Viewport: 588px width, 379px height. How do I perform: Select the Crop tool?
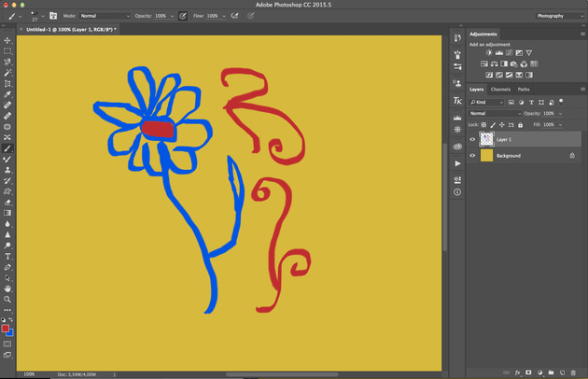(7, 84)
